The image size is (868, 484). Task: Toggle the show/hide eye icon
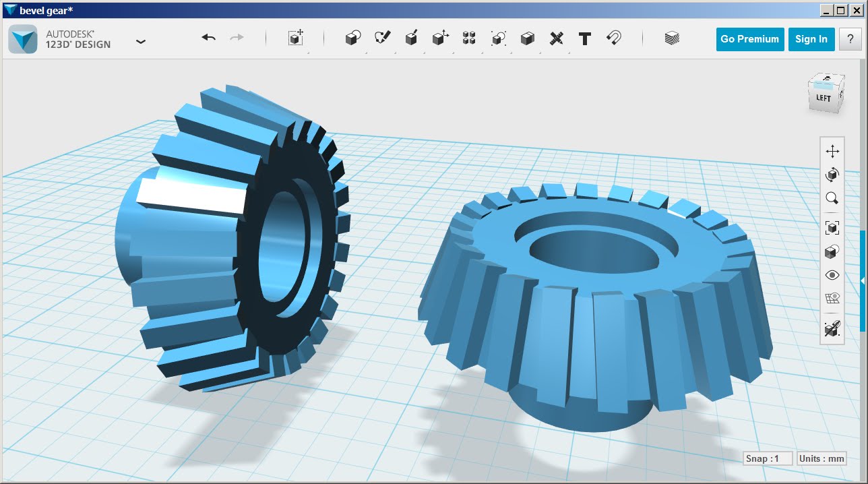832,275
